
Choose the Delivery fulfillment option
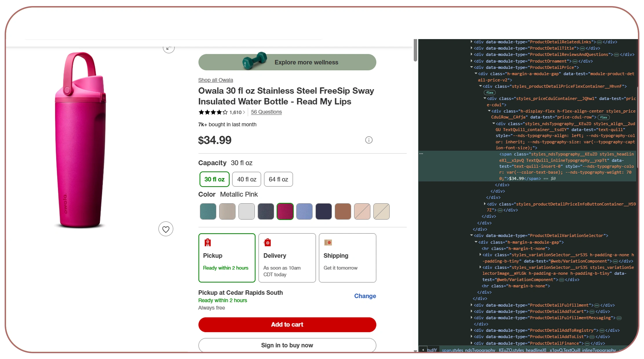tap(287, 258)
